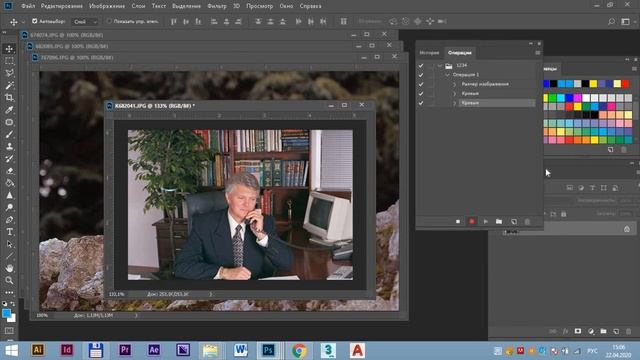Collapse the 1234 action set
The height and width of the screenshot is (360, 640).
[440, 65]
